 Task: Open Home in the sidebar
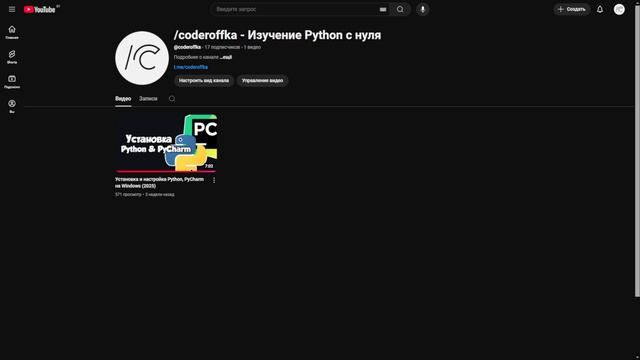click(12, 32)
